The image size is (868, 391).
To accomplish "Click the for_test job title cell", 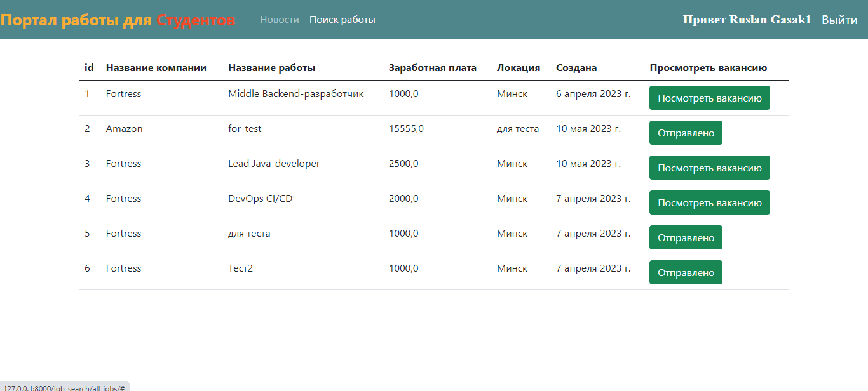I will (x=245, y=129).
